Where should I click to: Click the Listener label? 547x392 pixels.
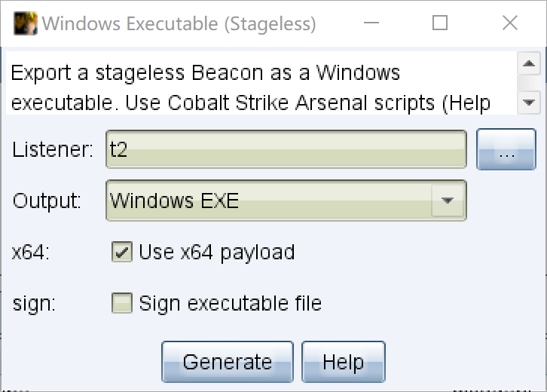point(53,149)
